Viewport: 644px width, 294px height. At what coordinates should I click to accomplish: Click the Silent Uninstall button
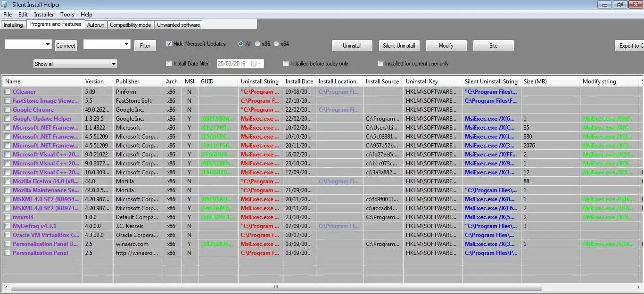click(x=399, y=46)
